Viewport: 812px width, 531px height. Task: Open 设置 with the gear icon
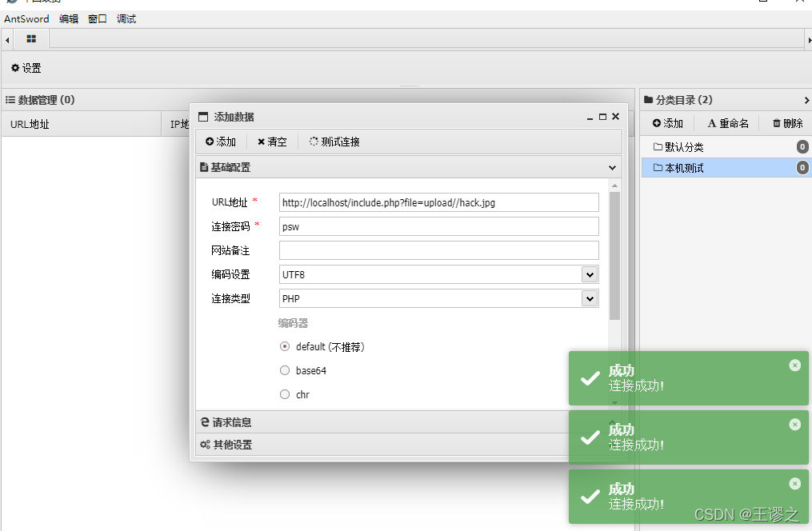click(26, 68)
